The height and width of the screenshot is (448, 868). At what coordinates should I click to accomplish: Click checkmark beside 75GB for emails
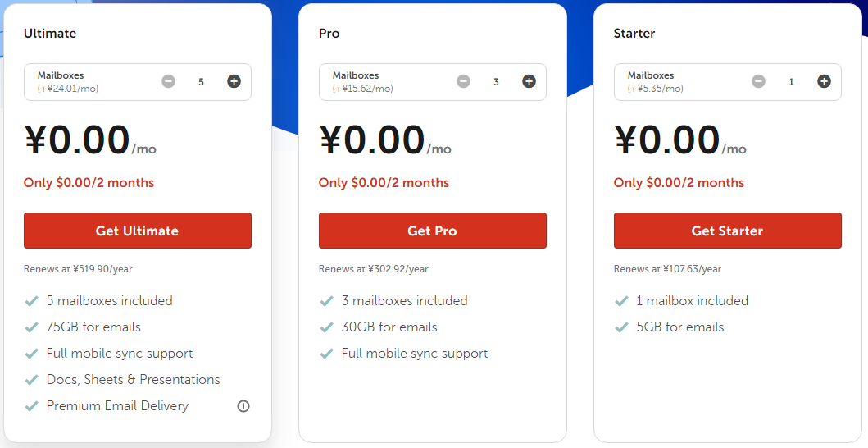[x=31, y=327]
